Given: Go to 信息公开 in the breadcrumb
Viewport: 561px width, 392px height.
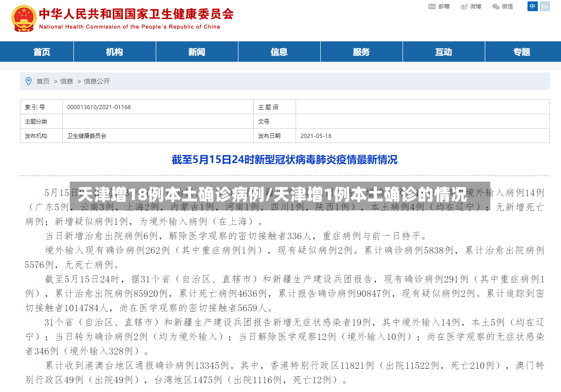Looking at the screenshot, I should [97, 81].
